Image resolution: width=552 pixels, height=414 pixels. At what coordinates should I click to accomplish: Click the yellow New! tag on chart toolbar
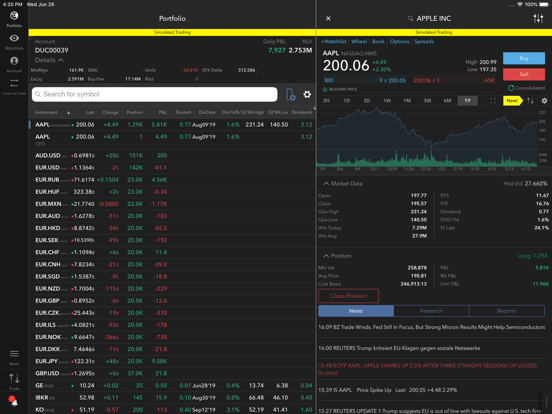(513, 101)
